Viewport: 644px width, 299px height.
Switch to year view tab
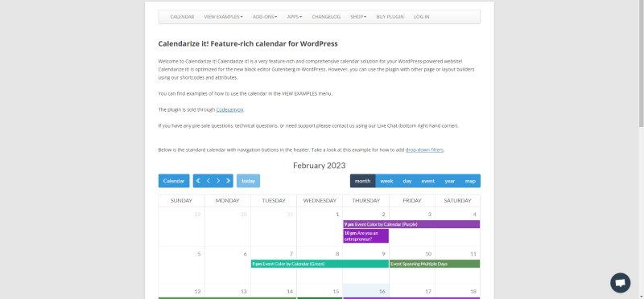[x=450, y=181]
